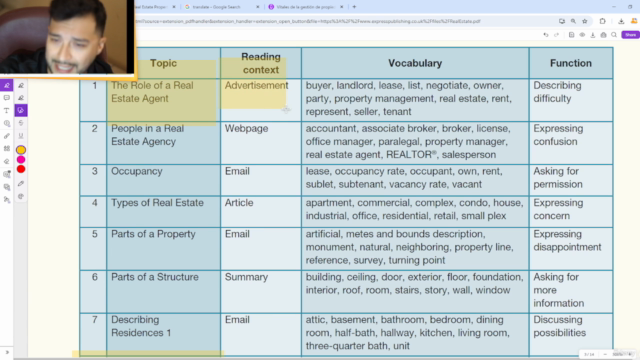Screen dimensions: 640x360
Task: Select second highlighter style in sub-toolbar
Action: 21,98
